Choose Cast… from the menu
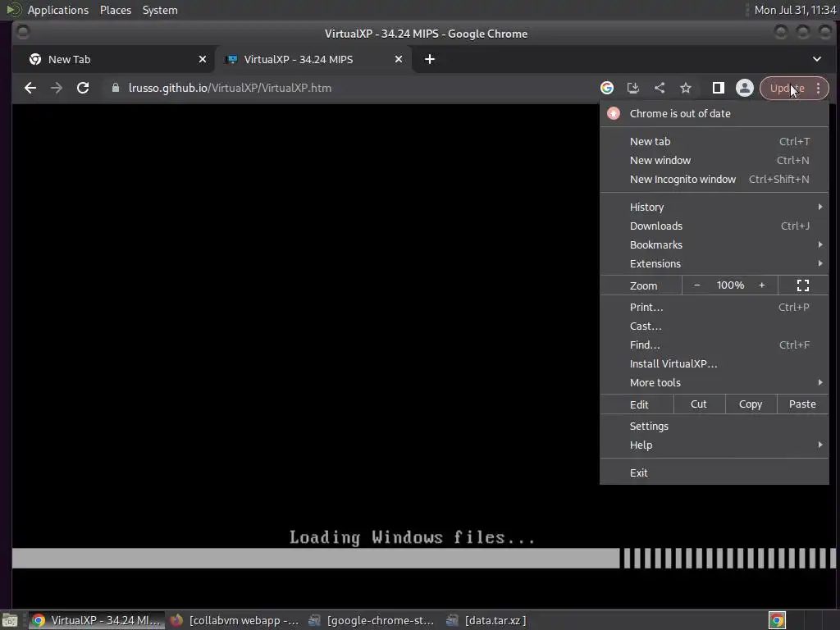 coord(714,326)
